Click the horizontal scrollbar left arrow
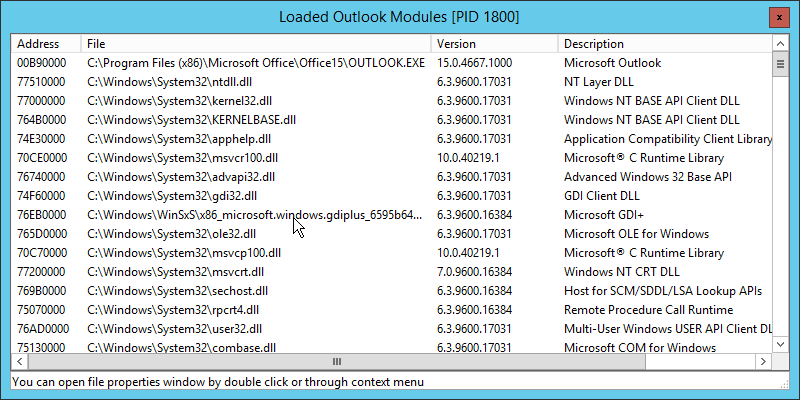800x400 pixels. 19,361
